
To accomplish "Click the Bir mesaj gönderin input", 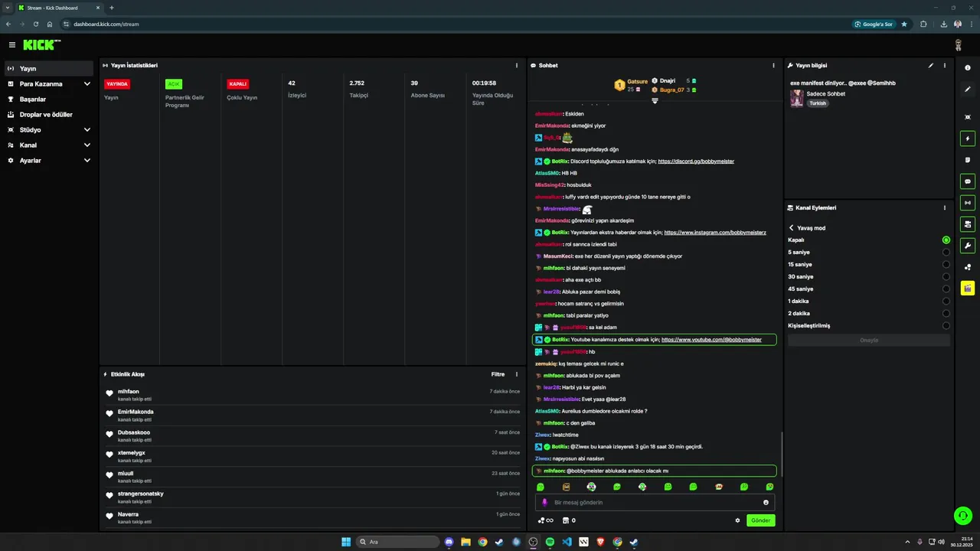I will [655, 503].
